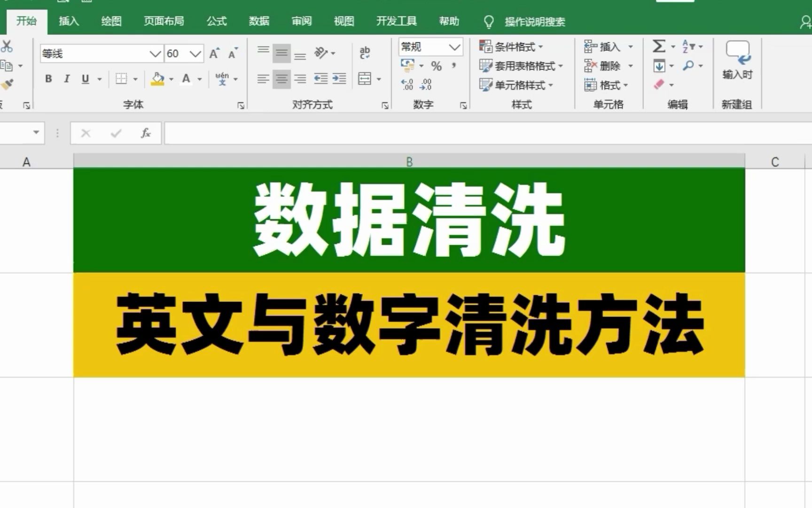The image size is (812, 508).
Task: Apply percent style
Action: click(437, 66)
